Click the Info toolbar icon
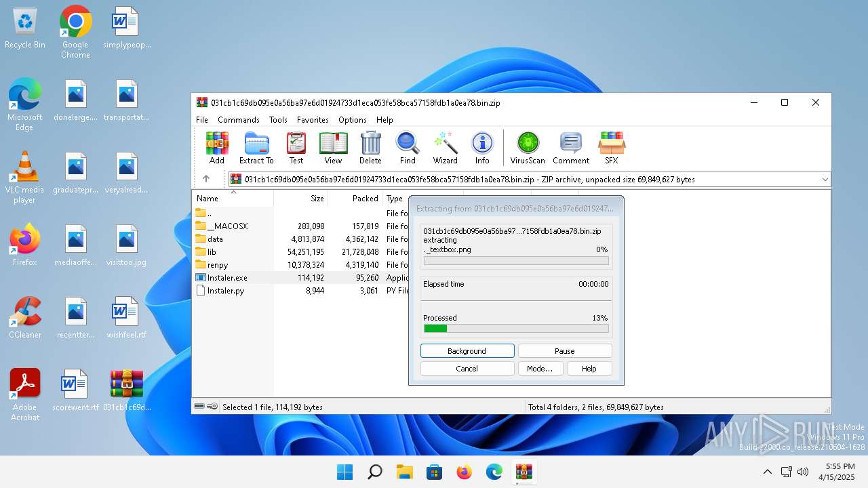868x488 pixels. 482,148
